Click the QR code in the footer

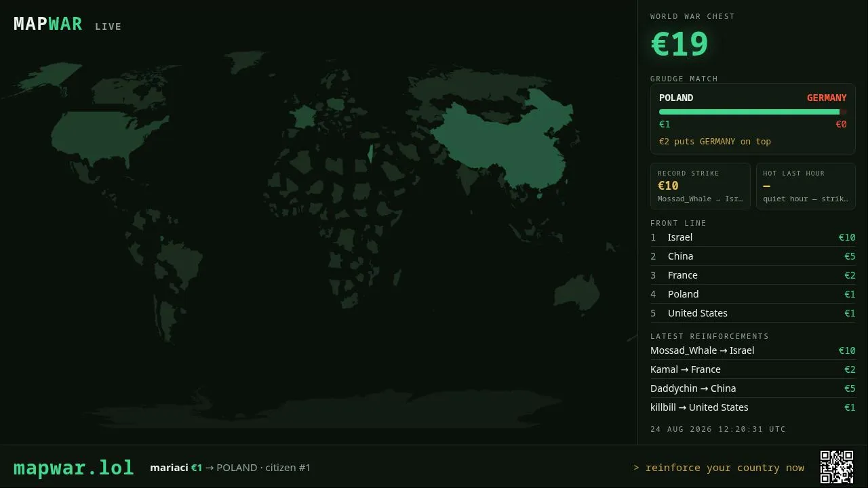[837, 467]
